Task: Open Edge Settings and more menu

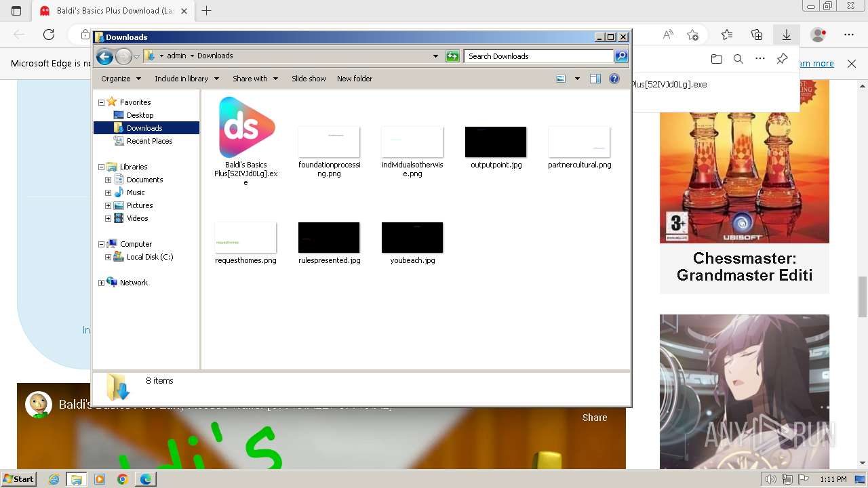Action: coord(849,35)
